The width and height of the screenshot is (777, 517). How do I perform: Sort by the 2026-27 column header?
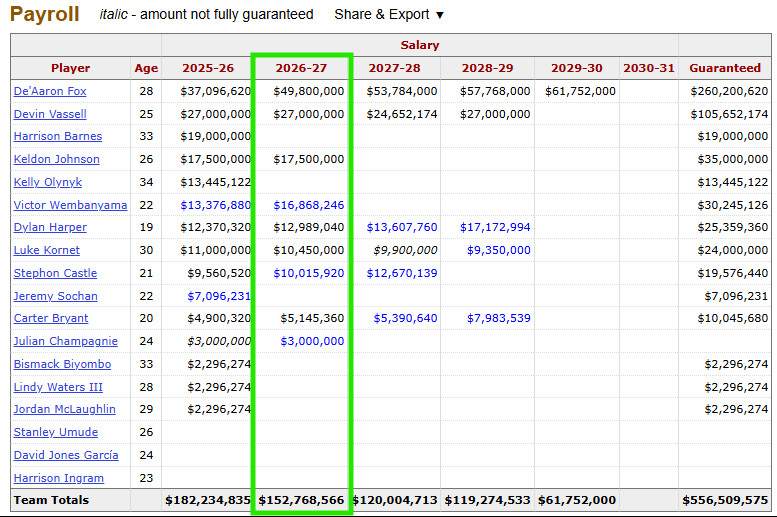pyautogui.click(x=301, y=68)
